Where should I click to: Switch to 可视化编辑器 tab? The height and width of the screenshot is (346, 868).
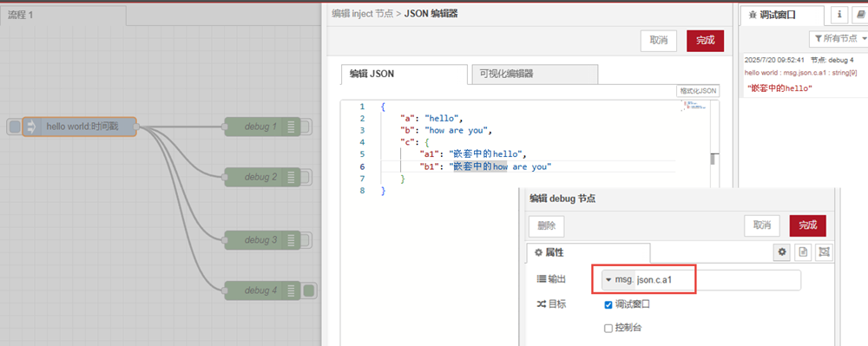534,74
